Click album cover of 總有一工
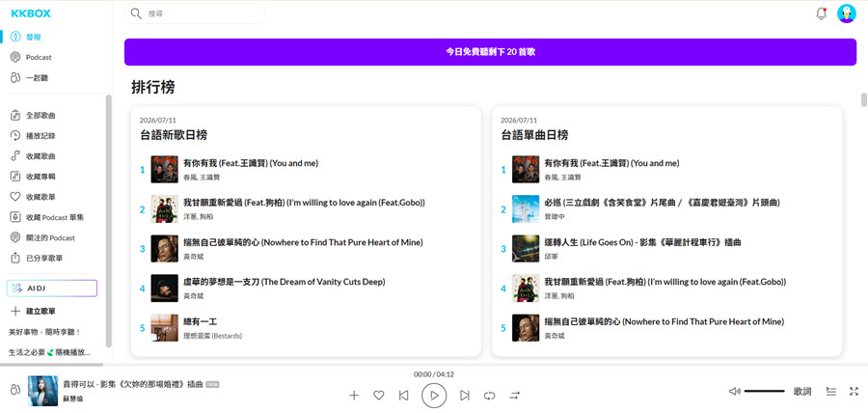The height and width of the screenshot is (413, 868). click(x=164, y=328)
